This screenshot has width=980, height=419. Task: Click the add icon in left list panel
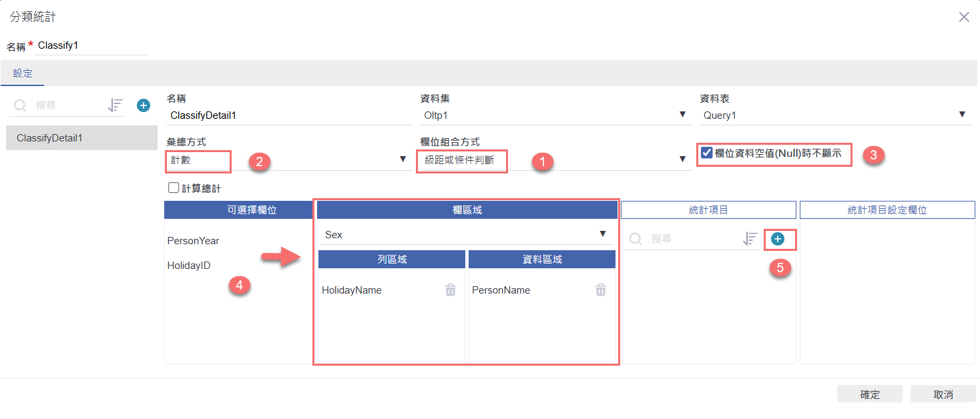[144, 105]
